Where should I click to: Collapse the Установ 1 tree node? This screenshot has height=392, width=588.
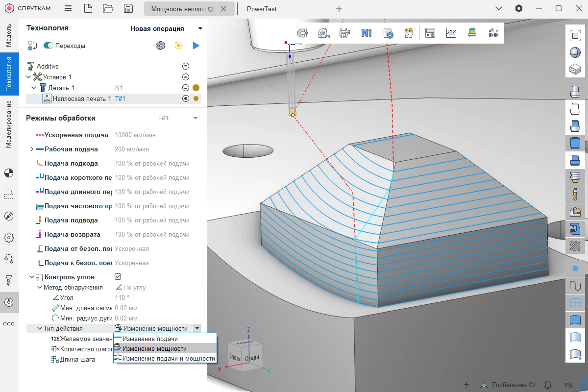tap(28, 77)
